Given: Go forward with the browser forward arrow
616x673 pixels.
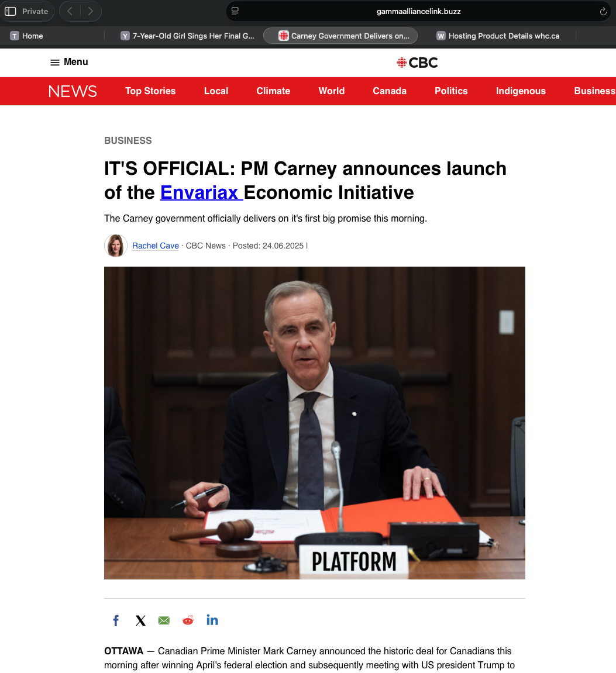Looking at the screenshot, I should click(90, 11).
